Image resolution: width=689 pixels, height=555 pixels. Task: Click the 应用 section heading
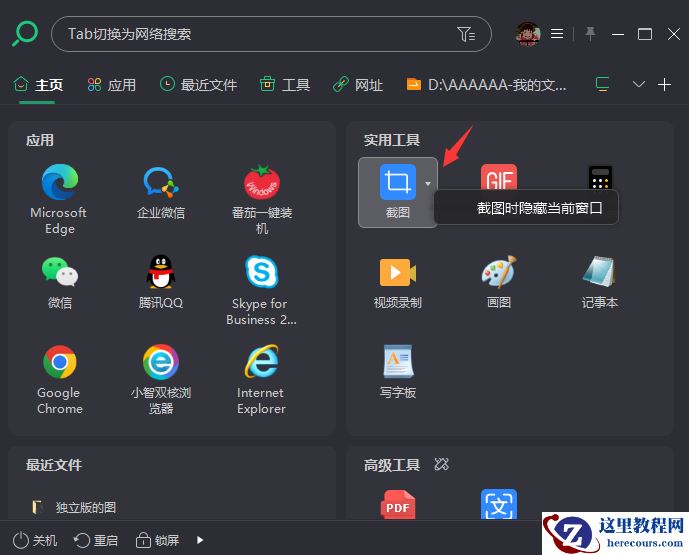(x=40, y=140)
